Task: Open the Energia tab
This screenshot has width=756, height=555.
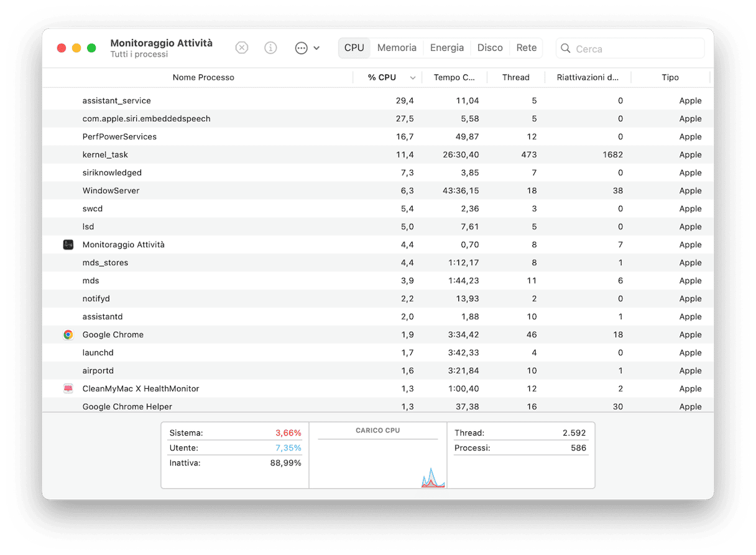Action: tap(447, 48)
